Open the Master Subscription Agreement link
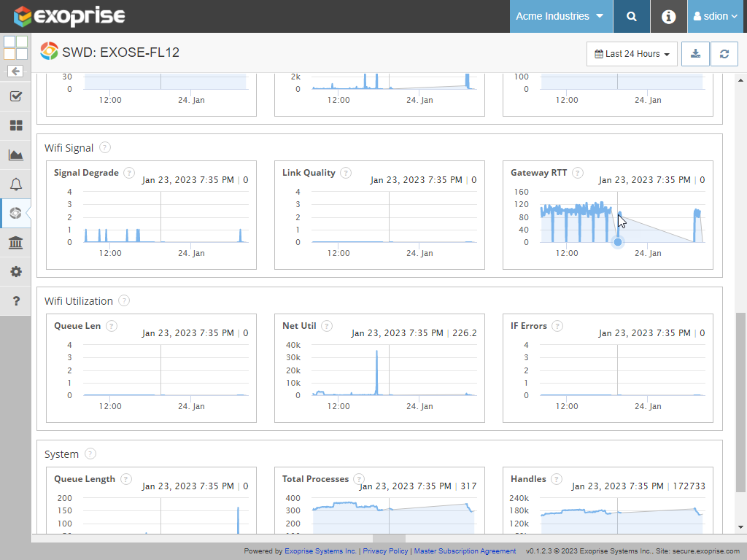The height and width of the screenshot is (560, 747). tap(464, 551)
